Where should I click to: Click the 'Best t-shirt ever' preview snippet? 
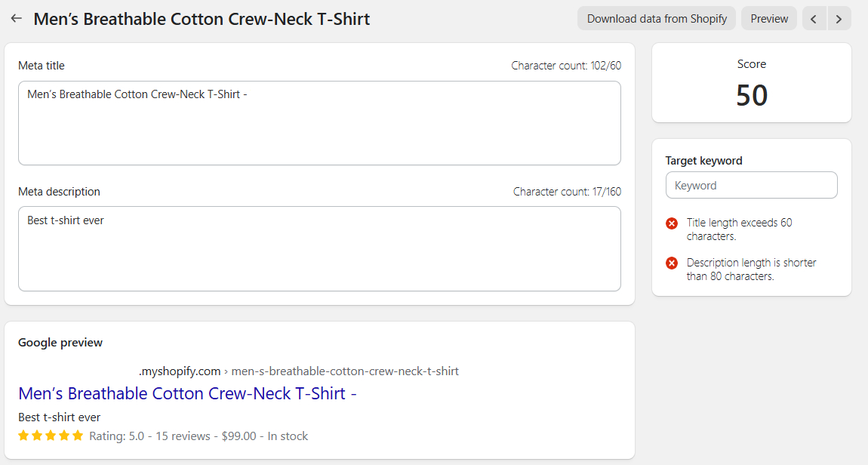59,417
